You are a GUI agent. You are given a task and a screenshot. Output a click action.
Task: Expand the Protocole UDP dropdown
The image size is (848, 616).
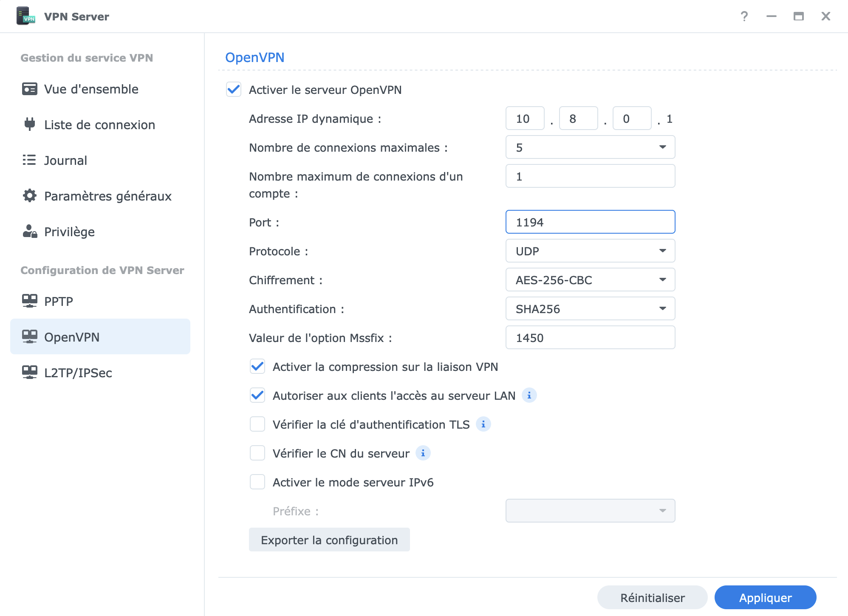pos(590,251)
